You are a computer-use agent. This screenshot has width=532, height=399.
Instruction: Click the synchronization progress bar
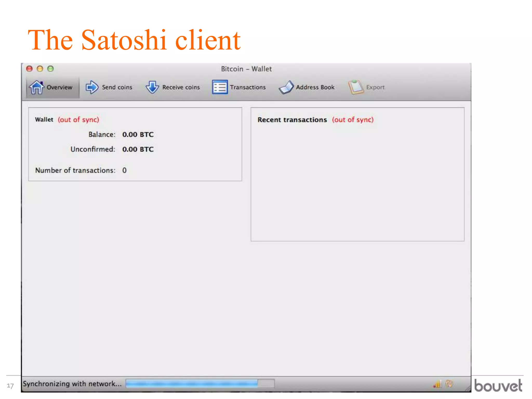tap(200, 383)
